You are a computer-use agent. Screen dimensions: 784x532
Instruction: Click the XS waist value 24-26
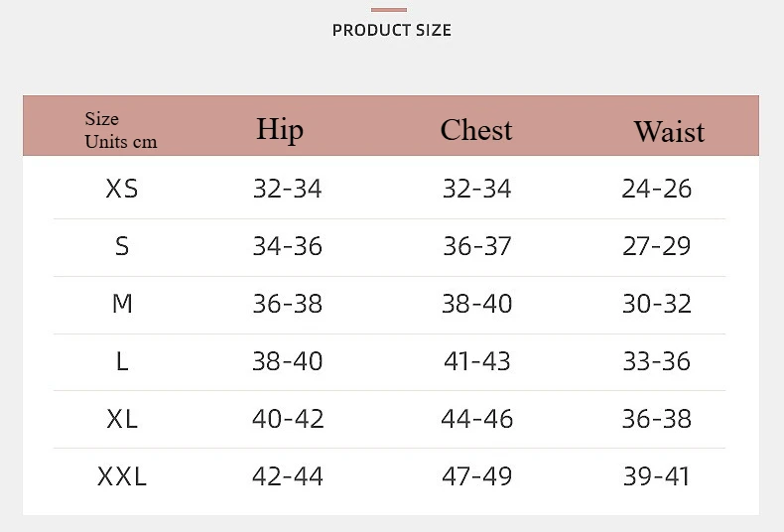pos(657,189)
